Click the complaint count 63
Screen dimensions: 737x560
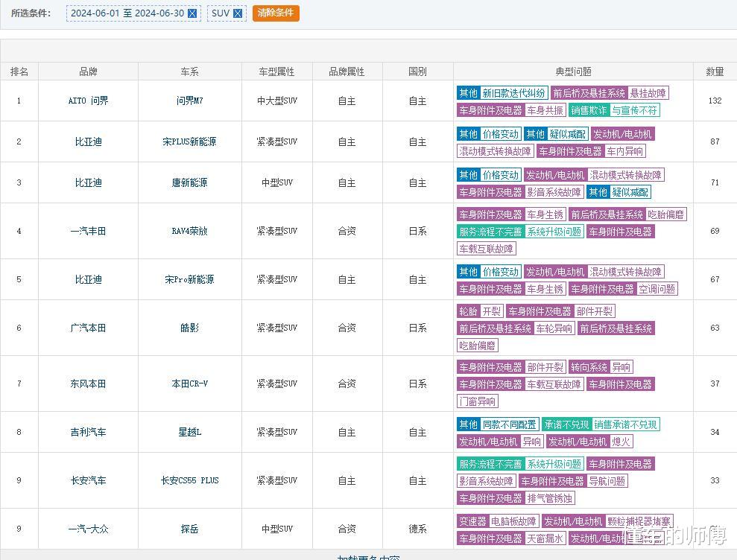715,328
